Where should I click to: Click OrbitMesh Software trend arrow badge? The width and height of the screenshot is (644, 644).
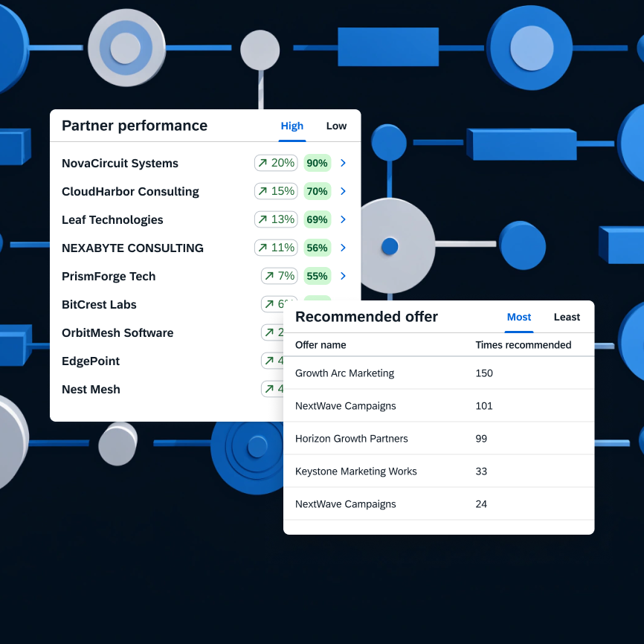point(272,332)
